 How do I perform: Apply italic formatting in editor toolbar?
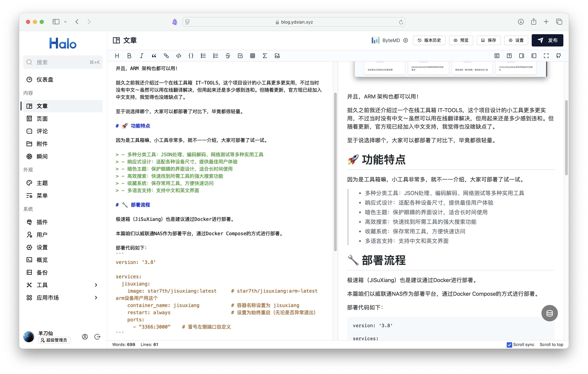142,56
